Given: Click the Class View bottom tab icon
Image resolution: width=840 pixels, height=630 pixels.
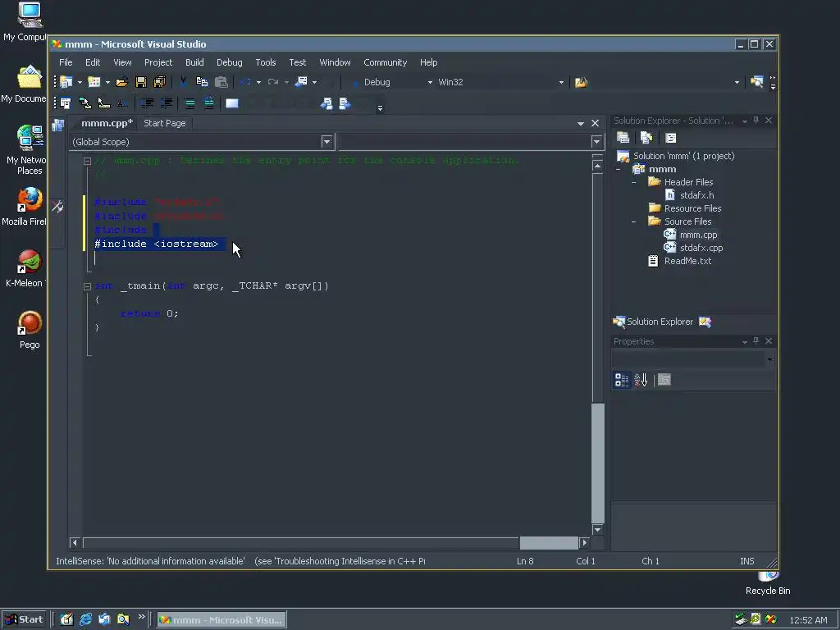Looking at the screenshot, I should (x=705, y=322).
